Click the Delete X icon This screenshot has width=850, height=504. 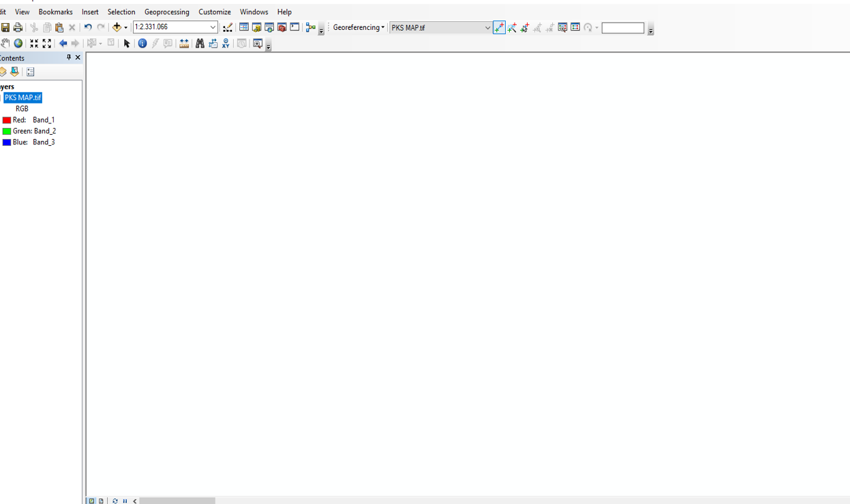point(72,28)
